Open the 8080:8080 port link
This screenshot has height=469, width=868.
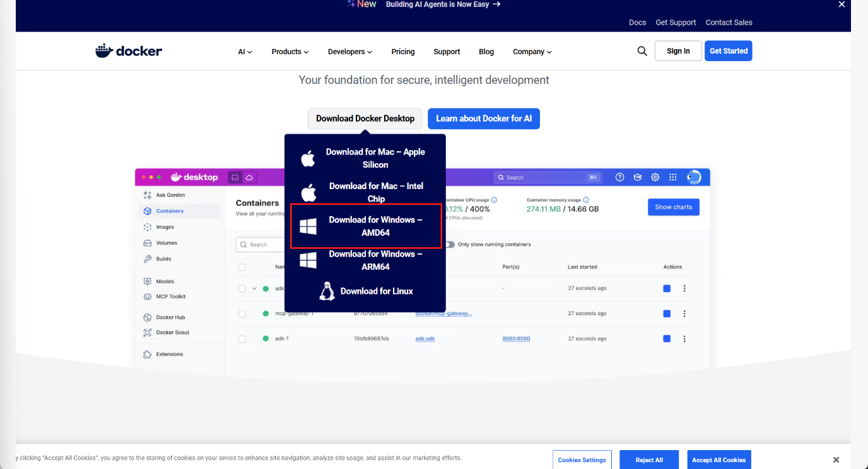point(516,339)
